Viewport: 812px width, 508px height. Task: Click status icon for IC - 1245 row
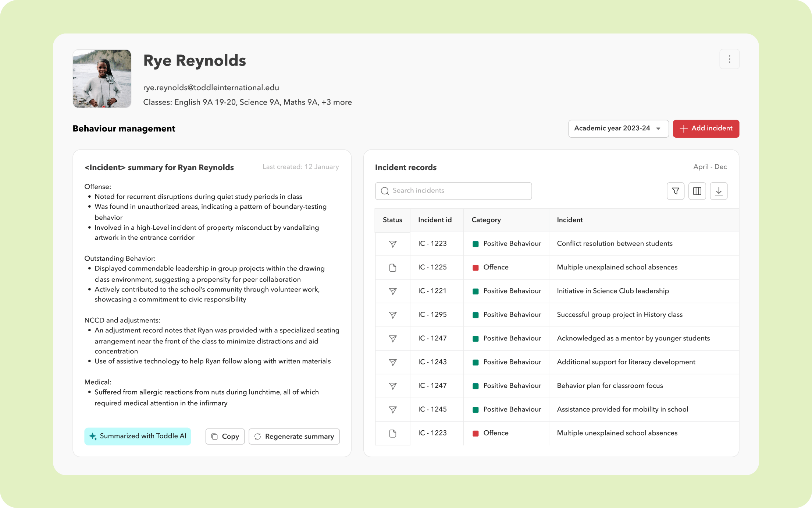click(x=393, y=410)
